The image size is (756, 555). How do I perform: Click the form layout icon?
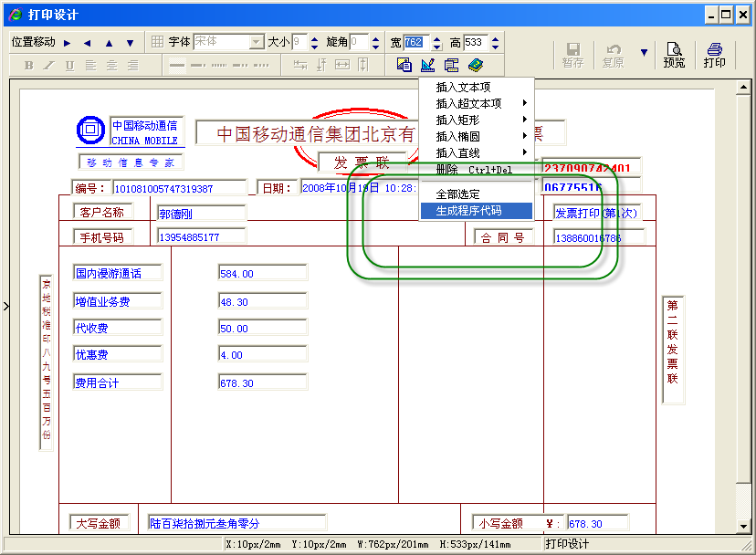pyautogui.click(x=451, y=65)
